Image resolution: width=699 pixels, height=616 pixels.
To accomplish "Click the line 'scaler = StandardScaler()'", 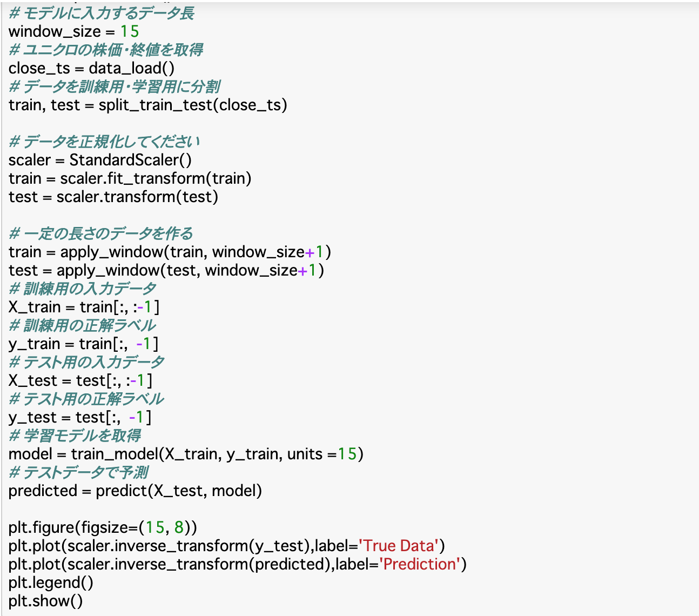I will [100, 160].
